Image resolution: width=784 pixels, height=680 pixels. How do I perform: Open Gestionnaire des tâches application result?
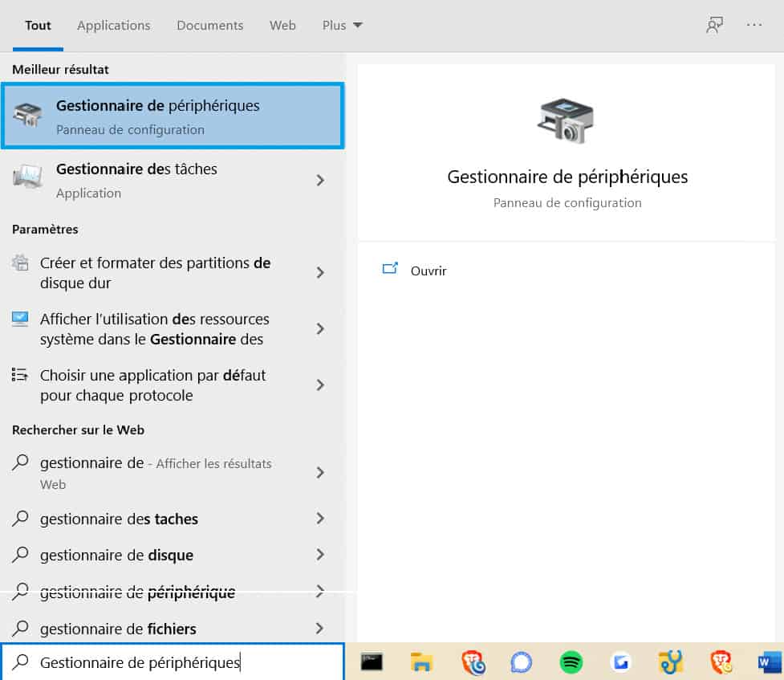173,180
